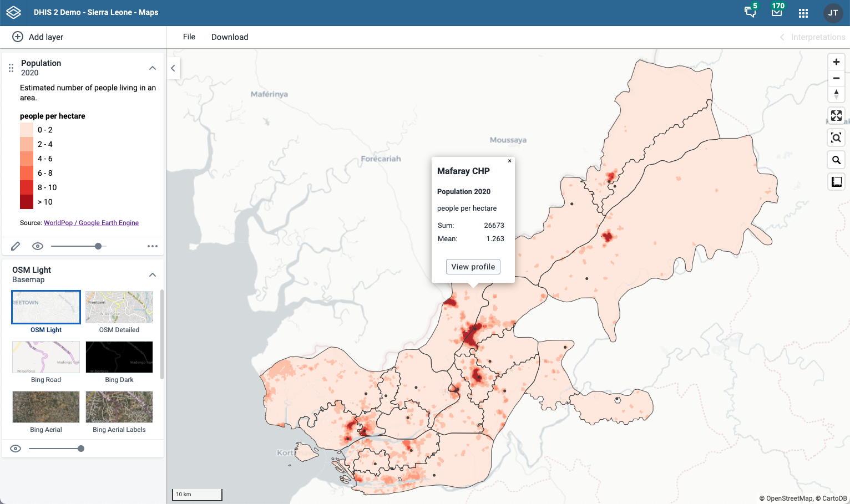850x504 pixels.
Task: Zoom out on the map
Action: tap(836, 78)
